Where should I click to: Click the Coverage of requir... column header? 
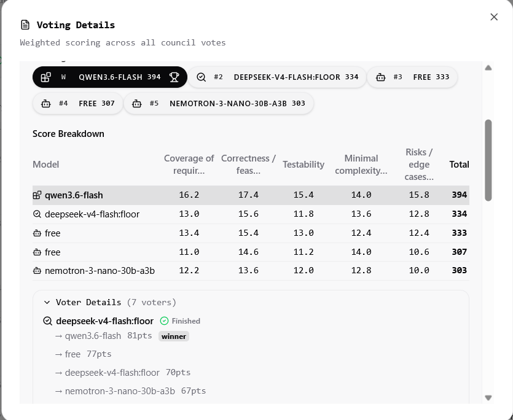[x=189, y=164]
